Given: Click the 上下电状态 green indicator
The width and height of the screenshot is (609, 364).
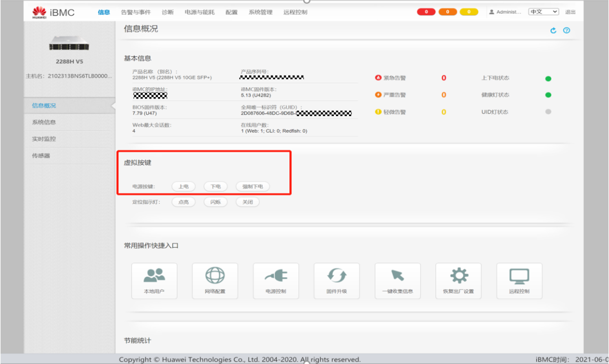Looking at the screenshot, I should pos(548,78).
